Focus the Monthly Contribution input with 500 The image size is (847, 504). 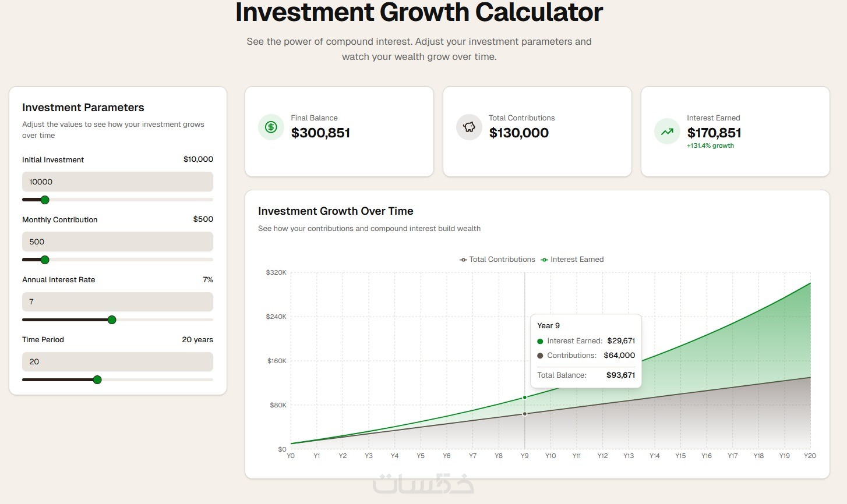coord(118,242)
